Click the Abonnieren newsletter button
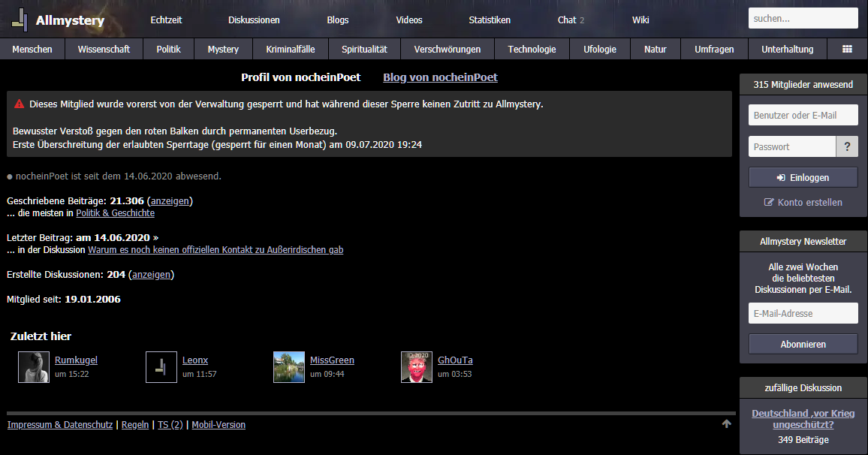This screenshot has width=868, height=455. [803, 345]
